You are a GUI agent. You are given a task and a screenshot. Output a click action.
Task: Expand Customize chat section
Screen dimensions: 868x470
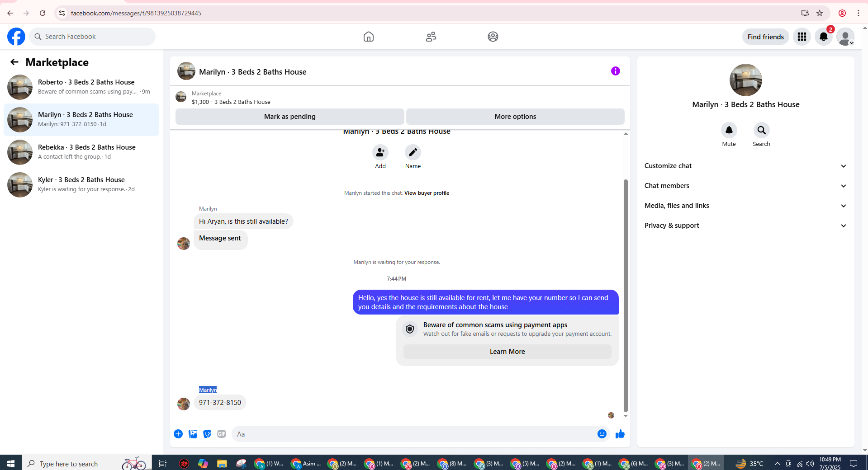(745, 166)
